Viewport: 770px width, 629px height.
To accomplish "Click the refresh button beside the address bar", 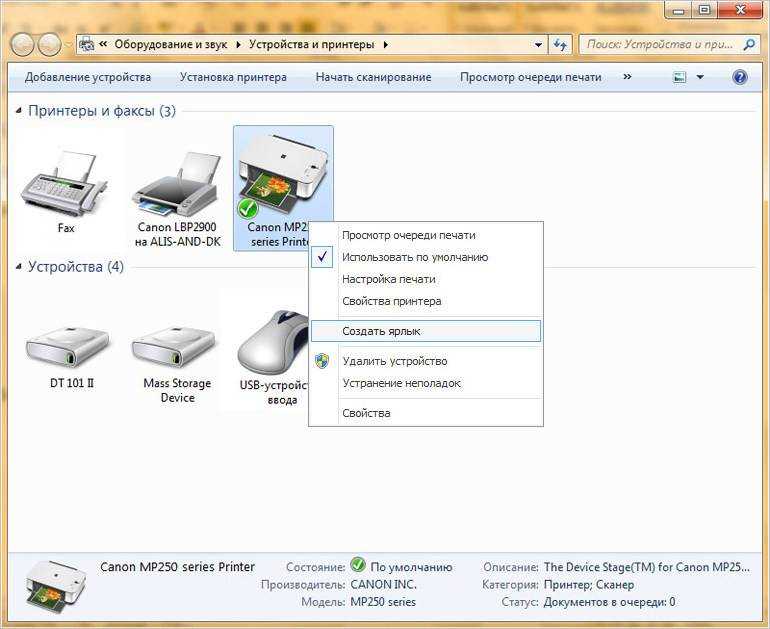I will 560,45.
